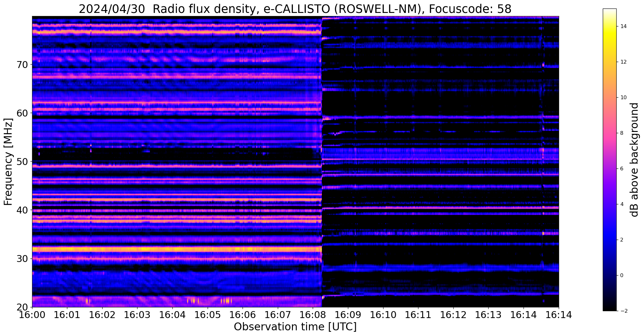Click the 16:04 time tick label
This screenshot has height=336, width=644.
pyautogui.click(x=172, y=315)
